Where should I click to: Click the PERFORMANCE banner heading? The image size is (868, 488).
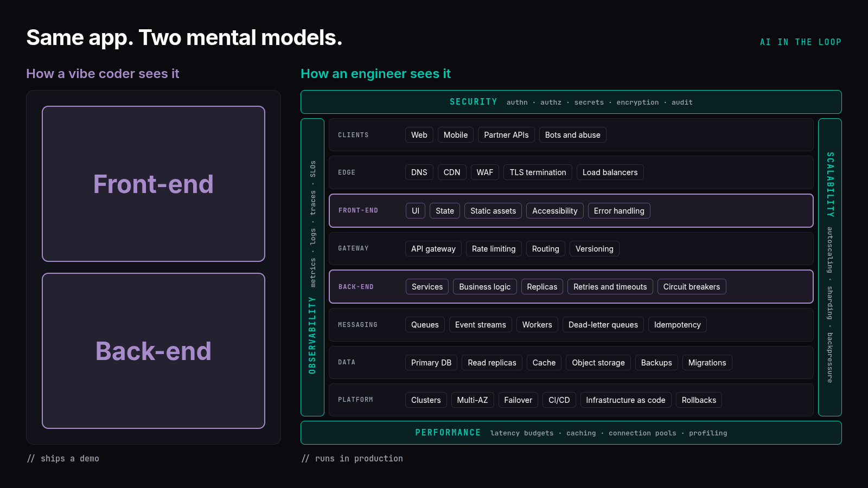coord(448,433)
